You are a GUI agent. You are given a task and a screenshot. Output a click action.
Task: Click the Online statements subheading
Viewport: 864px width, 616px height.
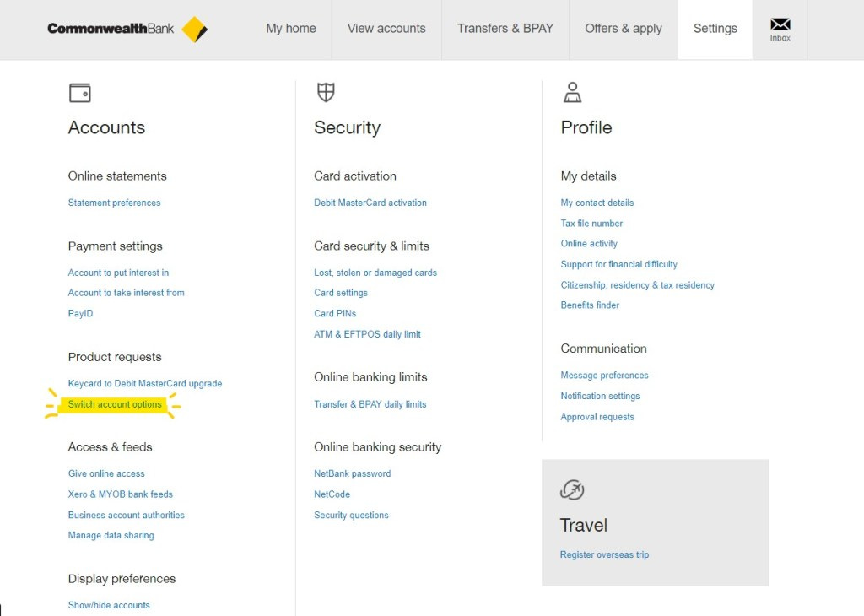(117, 176)
